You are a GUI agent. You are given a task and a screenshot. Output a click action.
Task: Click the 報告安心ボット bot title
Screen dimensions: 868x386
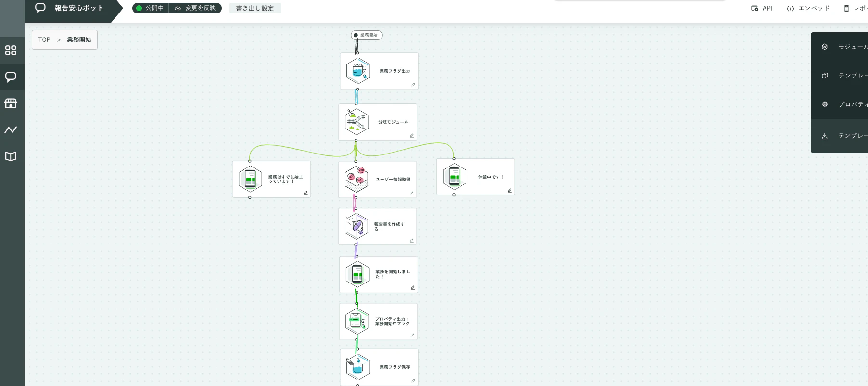point(79,8)
